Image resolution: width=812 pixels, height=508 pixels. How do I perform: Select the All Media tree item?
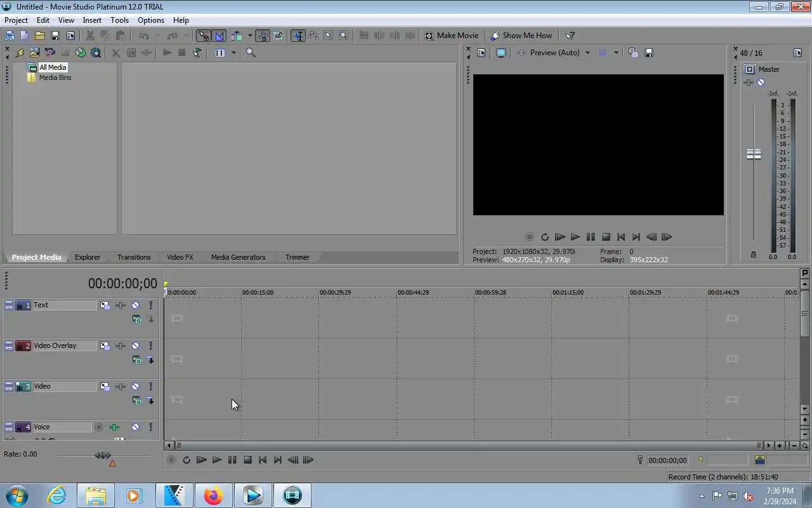click(53, 67)
